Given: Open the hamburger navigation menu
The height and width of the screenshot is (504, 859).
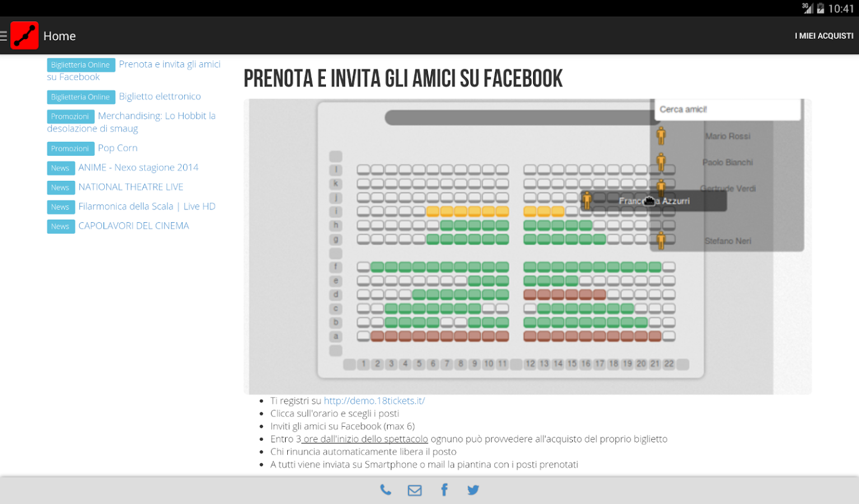Looking at the screenshot, I should pos(3,36).
